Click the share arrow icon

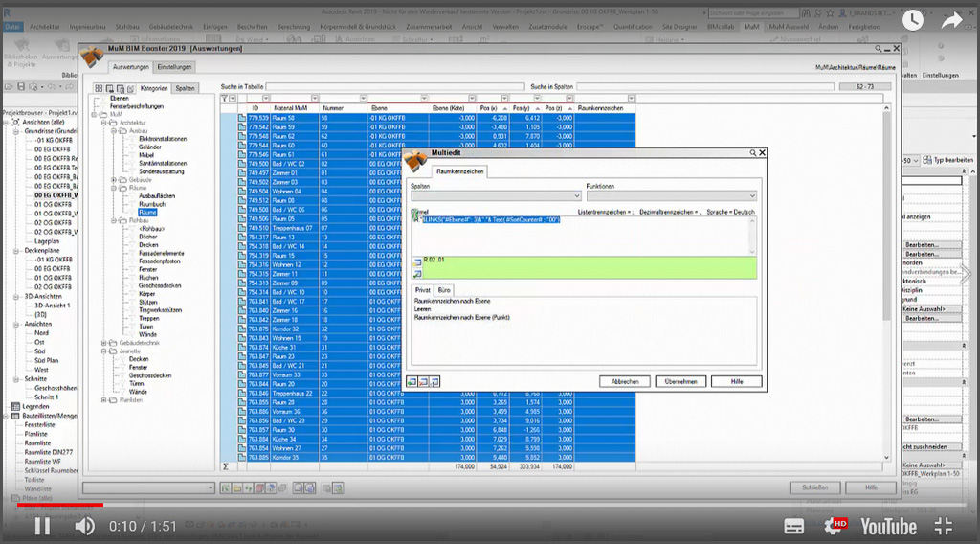(x=954, y=20)
